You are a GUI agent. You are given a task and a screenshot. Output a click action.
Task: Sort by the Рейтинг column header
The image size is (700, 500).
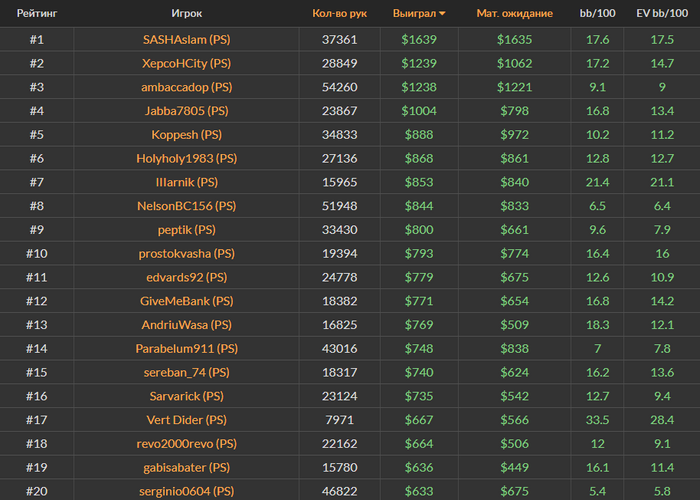[36, 14]
